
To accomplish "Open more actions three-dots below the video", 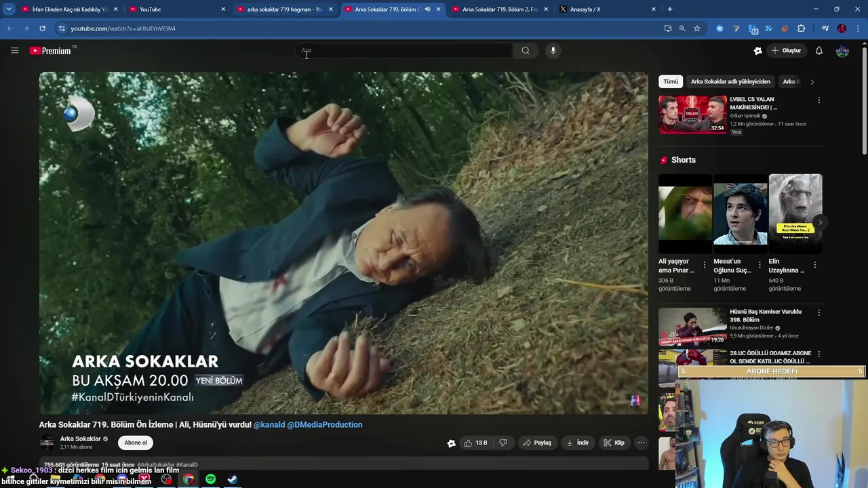I will [641, 443].
